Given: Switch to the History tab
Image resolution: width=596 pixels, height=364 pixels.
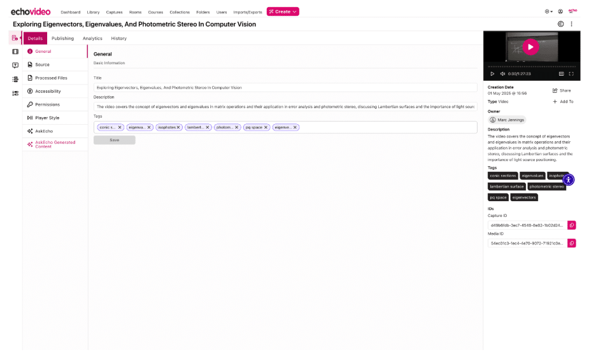Looking at the screenshot, I should [118, 38].
